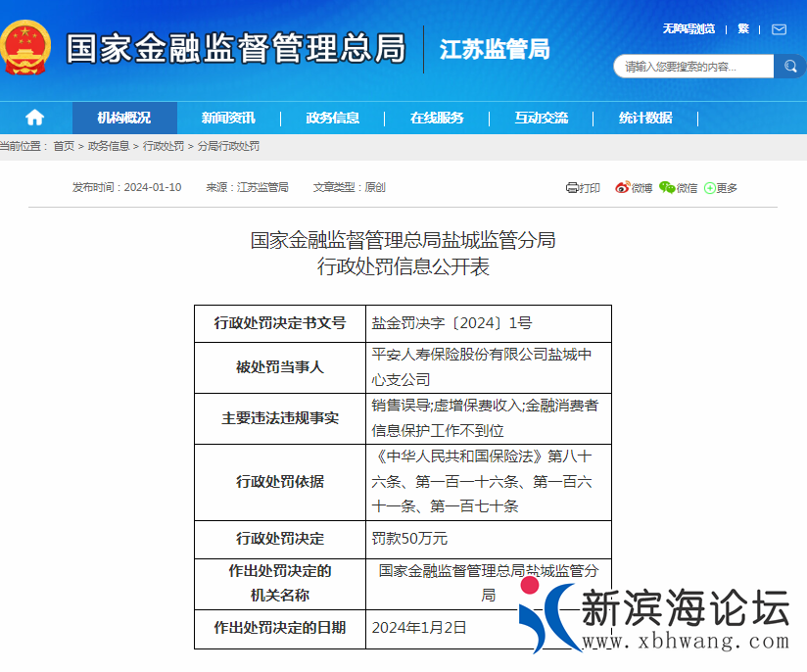Viewport: 807px width, 672px height.
Task: Click 首页 in the breadcrumb
Action: pos(64,146)
